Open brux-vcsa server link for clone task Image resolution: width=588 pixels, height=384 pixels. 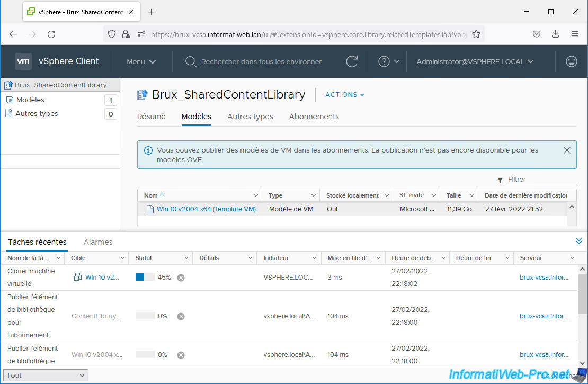pyautogui.click(x=544, y=278)
